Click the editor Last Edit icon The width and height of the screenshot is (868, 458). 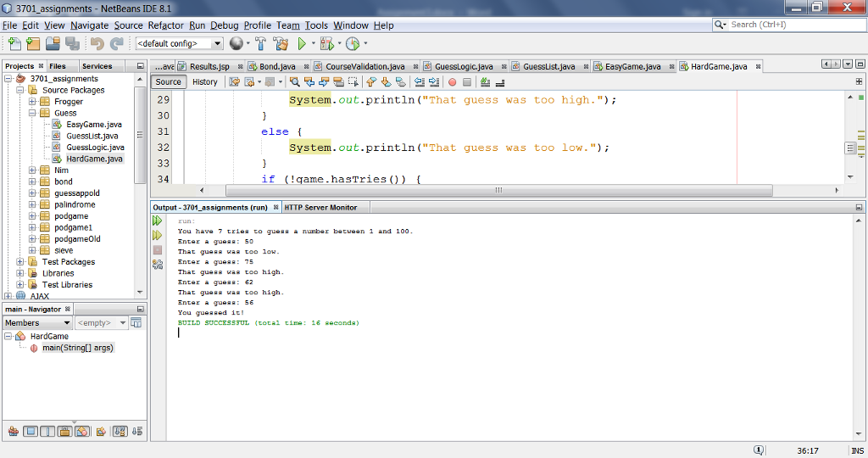pos(235,82)
